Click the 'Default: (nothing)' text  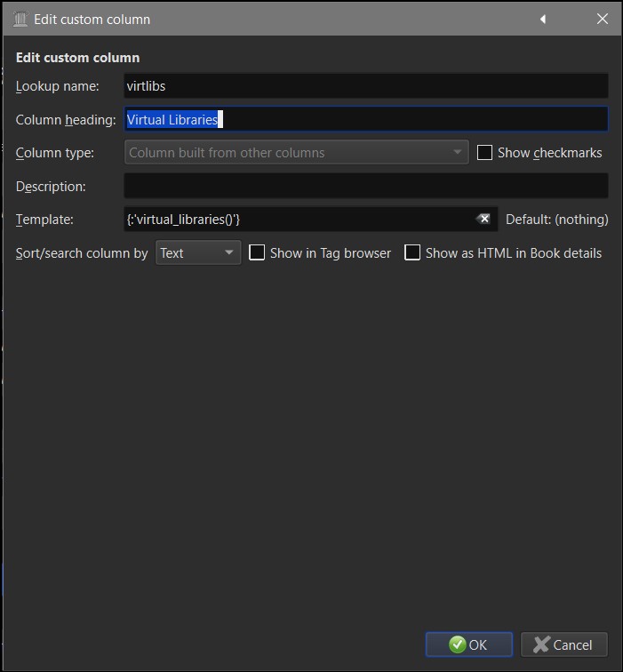tap(556, 220)
